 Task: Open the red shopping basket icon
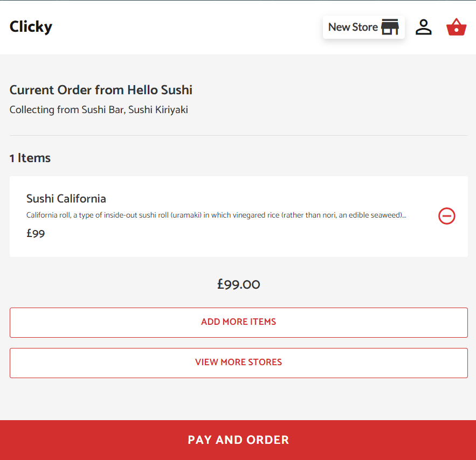click(456, 27)
